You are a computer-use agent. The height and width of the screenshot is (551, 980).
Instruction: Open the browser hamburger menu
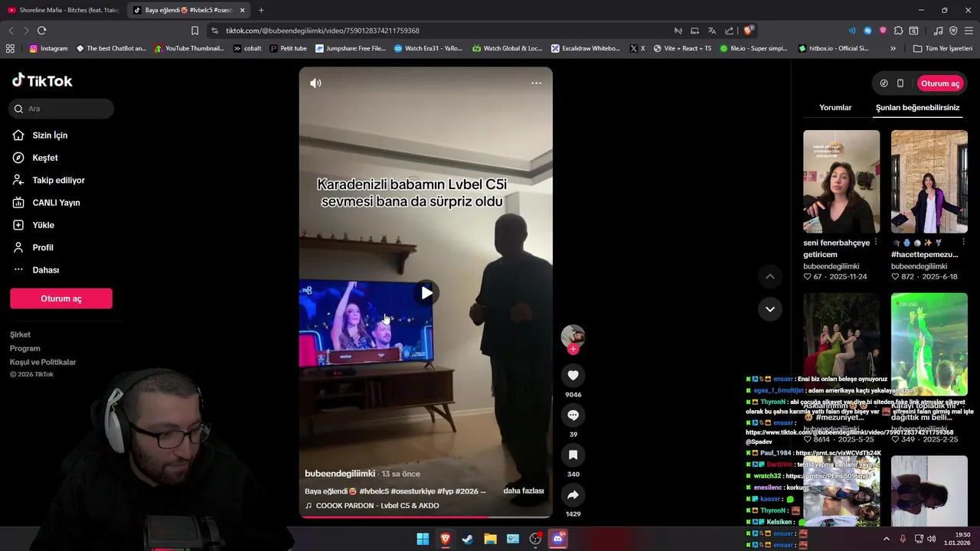tap(969, 31)
